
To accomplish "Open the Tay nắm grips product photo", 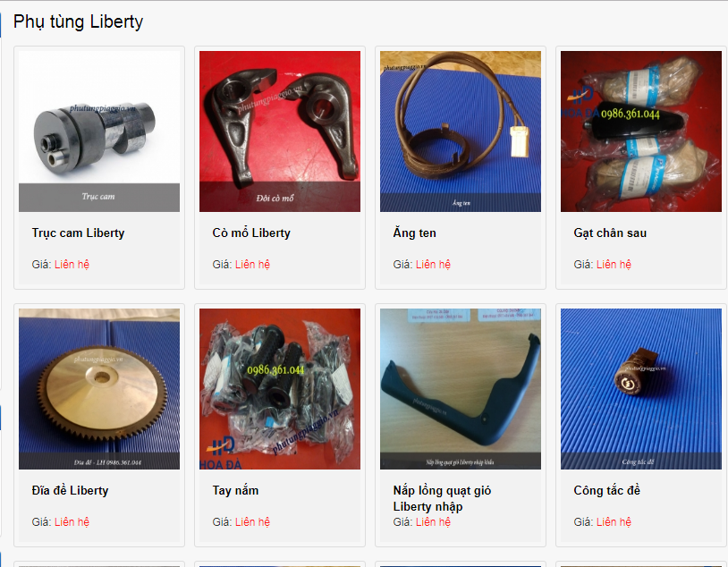I will (x=280, y=389).
